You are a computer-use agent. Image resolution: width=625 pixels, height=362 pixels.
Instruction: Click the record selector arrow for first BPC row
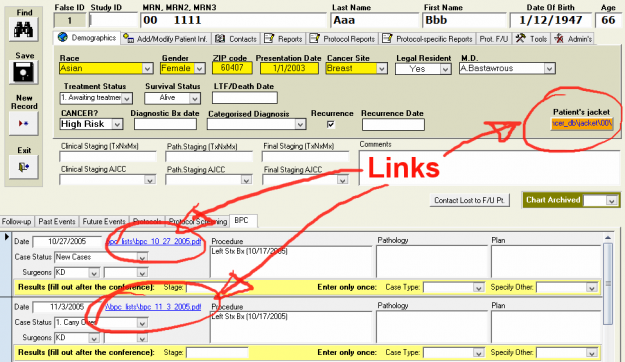[x=6, y=237]
